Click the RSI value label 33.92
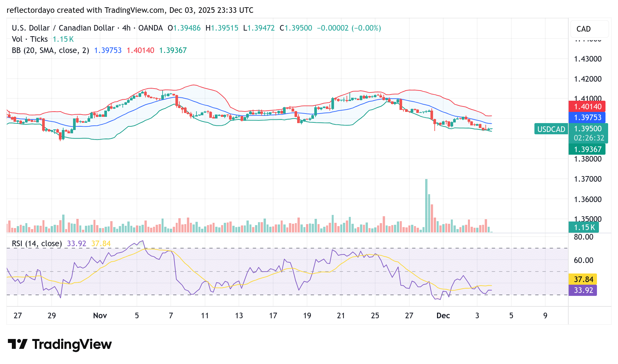Viewport: 618px width, 364px height. coord(583,290)
